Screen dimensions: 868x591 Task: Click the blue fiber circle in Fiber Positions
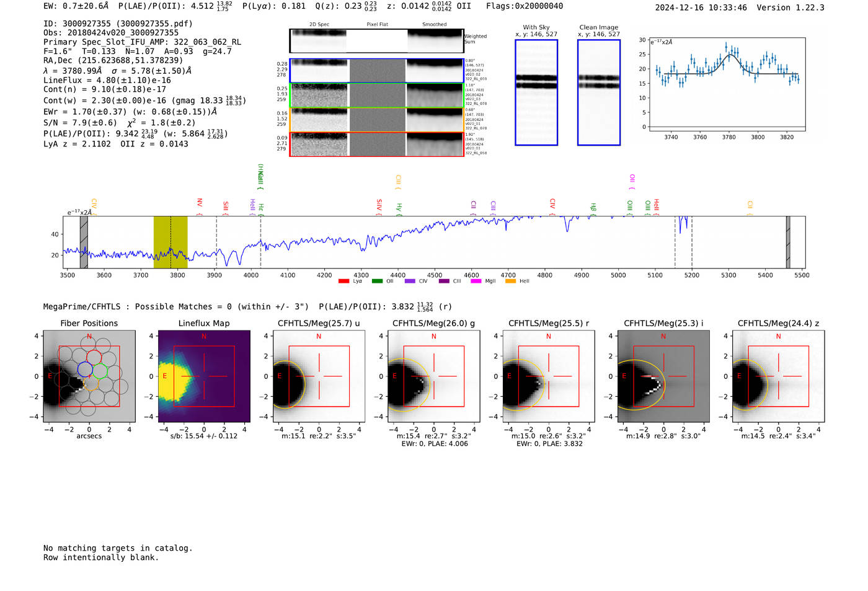pos(85,370)
